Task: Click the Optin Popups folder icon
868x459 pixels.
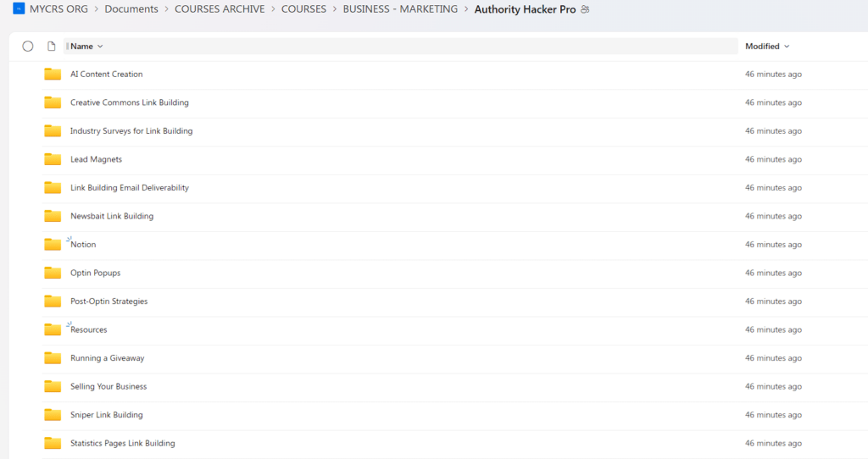Action: [53, 273]
